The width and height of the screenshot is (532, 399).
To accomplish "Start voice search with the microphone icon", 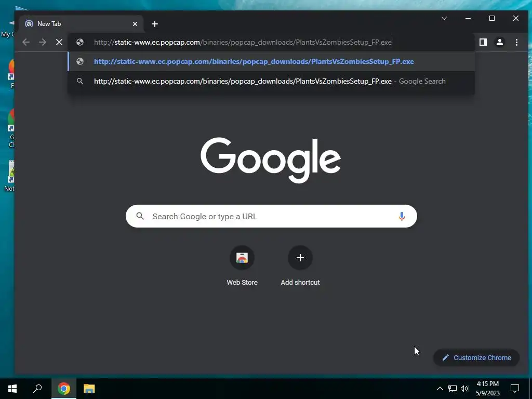I will 402,216.
